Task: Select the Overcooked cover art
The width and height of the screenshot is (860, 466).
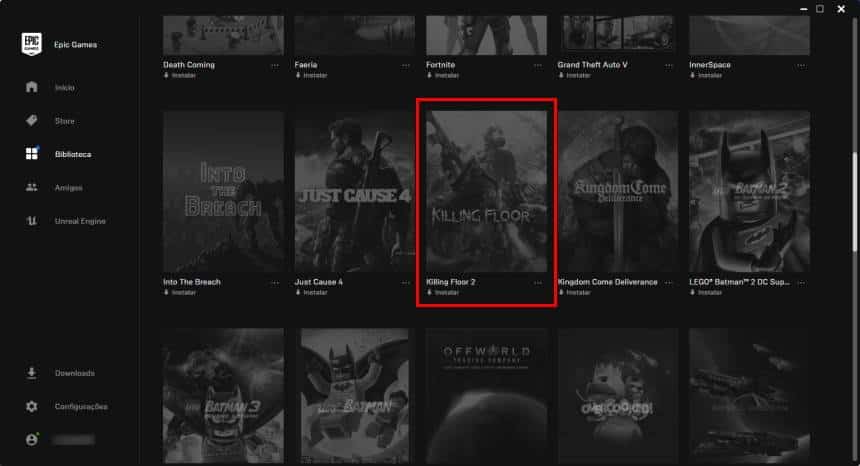Action: click(618, 396)
